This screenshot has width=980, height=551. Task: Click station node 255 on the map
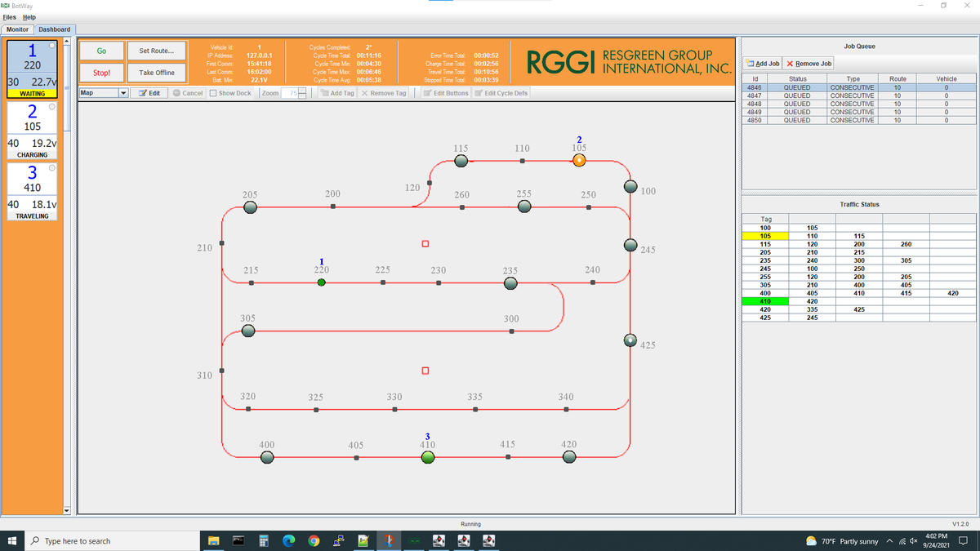pos(525,207)
